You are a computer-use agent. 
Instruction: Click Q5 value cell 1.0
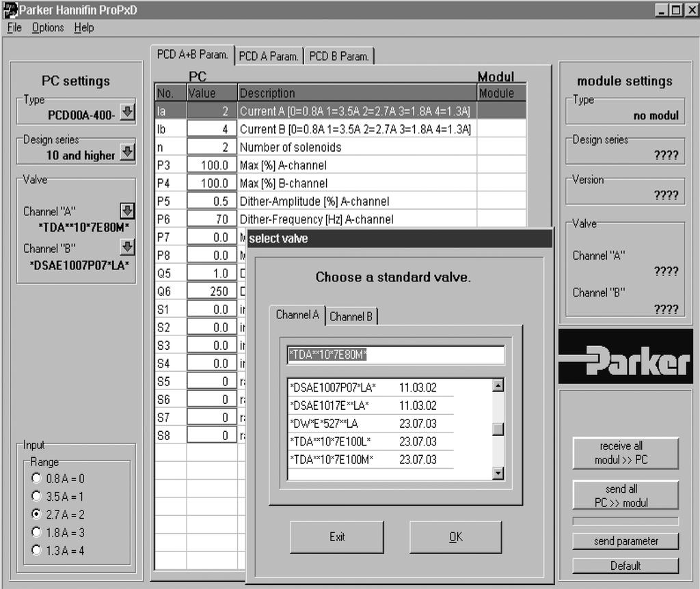(x=212, y=273)
